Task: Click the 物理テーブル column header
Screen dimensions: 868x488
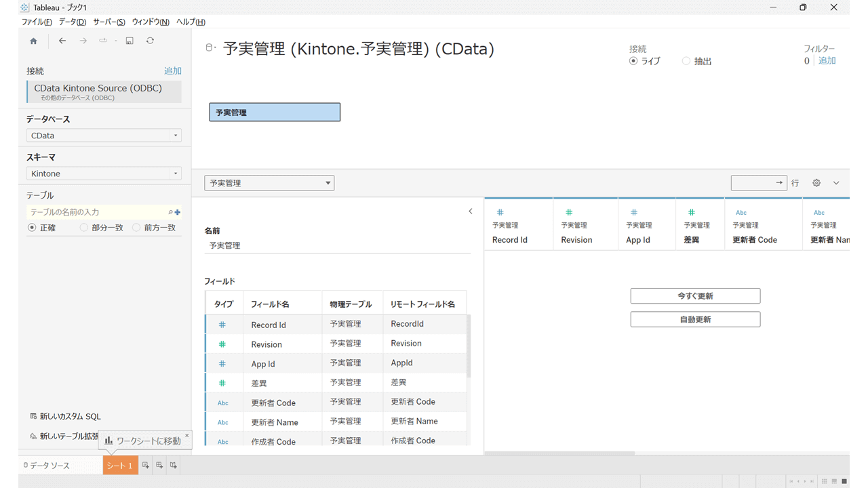Action: [x=353, y=304]
